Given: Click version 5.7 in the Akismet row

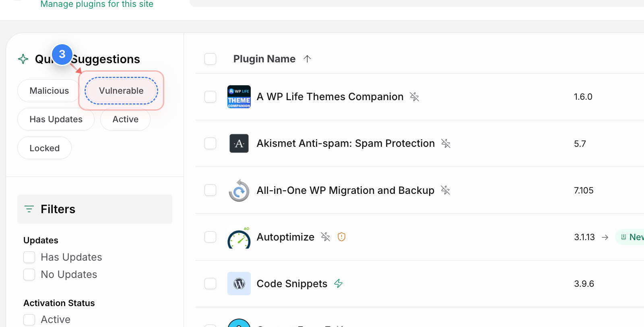Looking at the screenshot, I should 580,144.
